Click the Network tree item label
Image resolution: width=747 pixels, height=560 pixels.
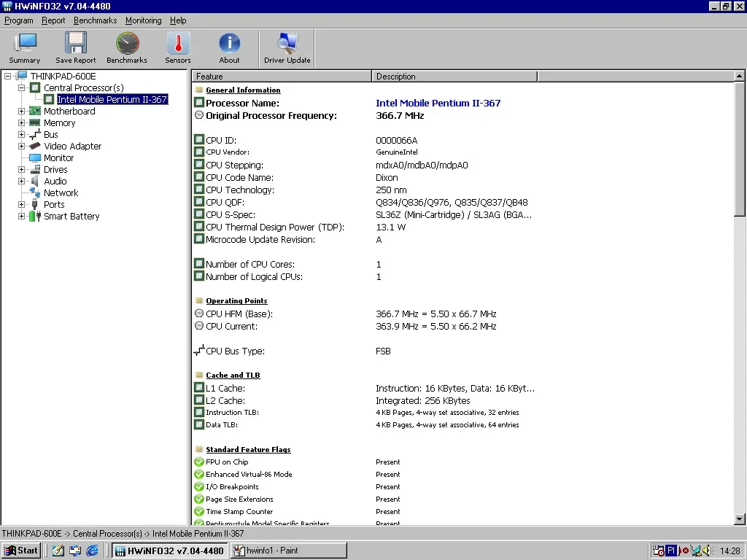pos(61,192)
